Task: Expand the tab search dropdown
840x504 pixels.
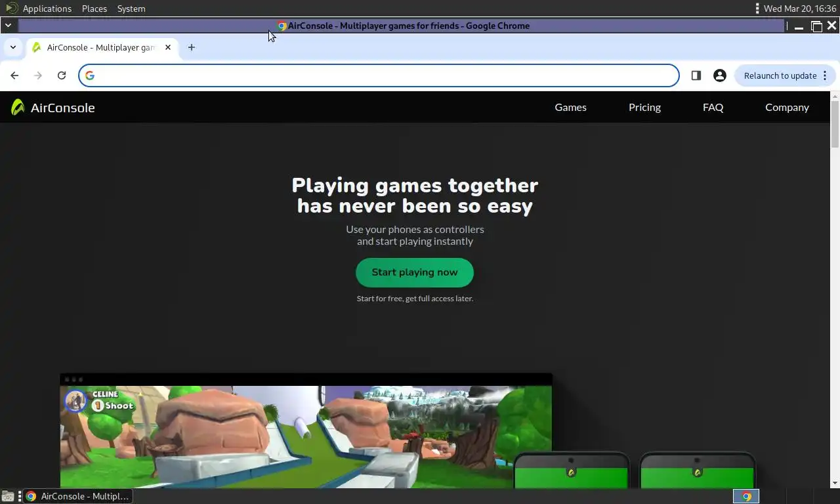Action: (13, 47)
